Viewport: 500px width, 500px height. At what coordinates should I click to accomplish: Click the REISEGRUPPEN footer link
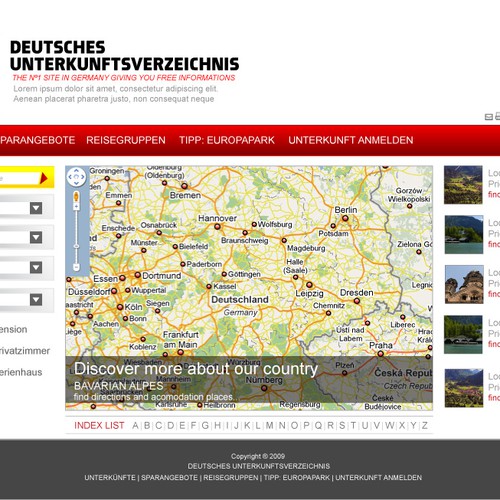click(x=231, y=478)
